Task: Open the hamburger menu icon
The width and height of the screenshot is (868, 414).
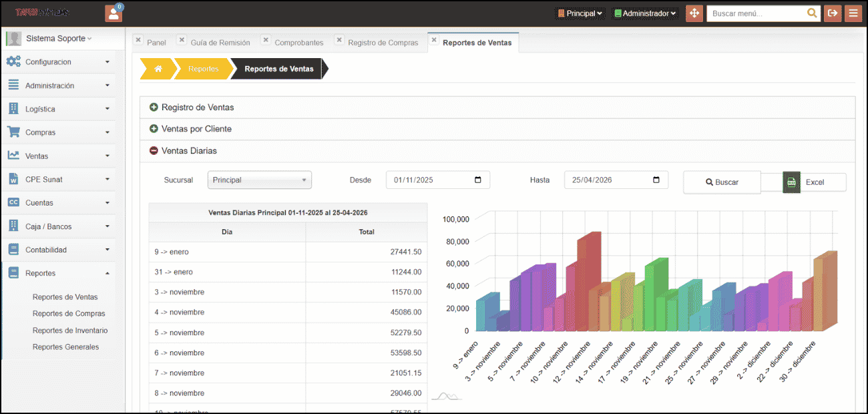Action: click(853, 13)
